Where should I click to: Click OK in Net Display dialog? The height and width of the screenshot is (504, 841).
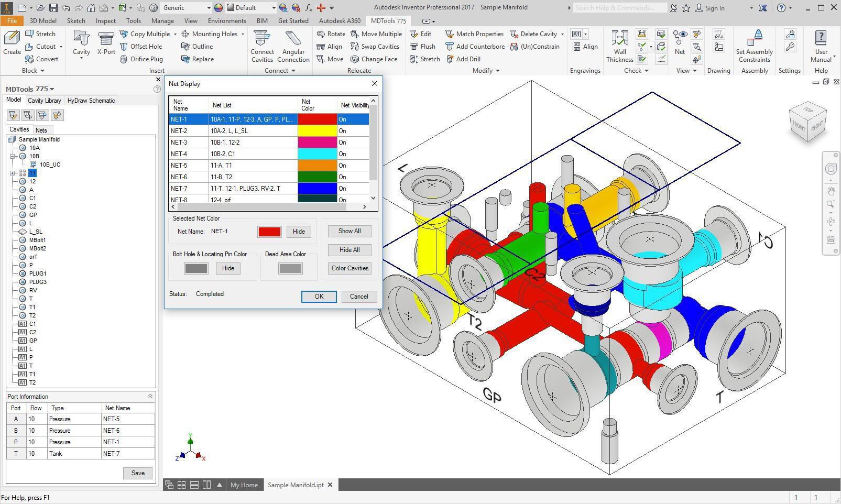319,297
